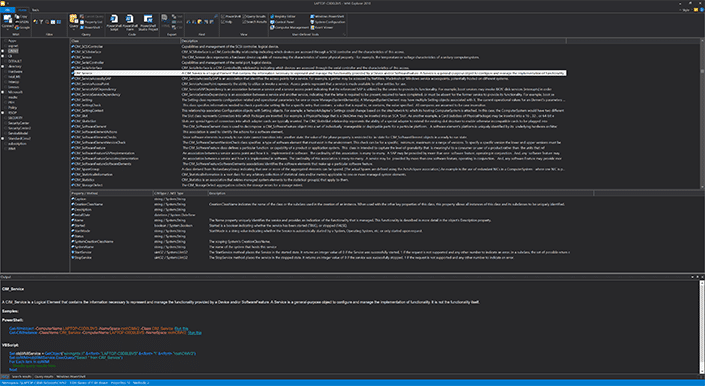Click the Output pane vertical scrollbar
This screenshot has height=386, width=705.
click(702, 326)
